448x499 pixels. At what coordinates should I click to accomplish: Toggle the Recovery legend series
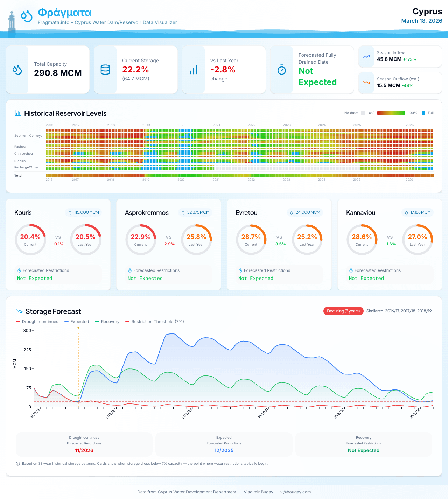pyautogui.click(x=107, y=322)
